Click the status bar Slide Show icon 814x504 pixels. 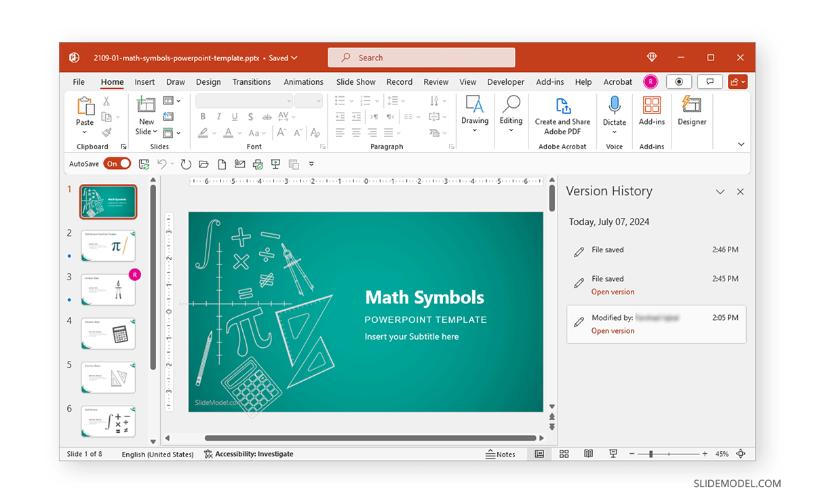(x=613, y=454)
